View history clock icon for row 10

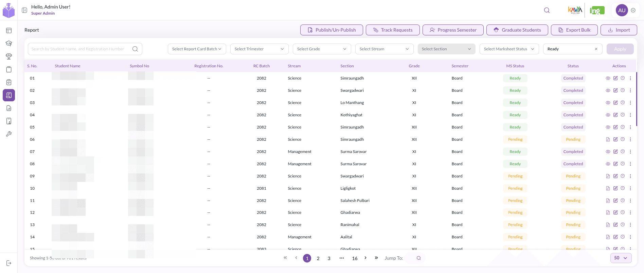623,188
